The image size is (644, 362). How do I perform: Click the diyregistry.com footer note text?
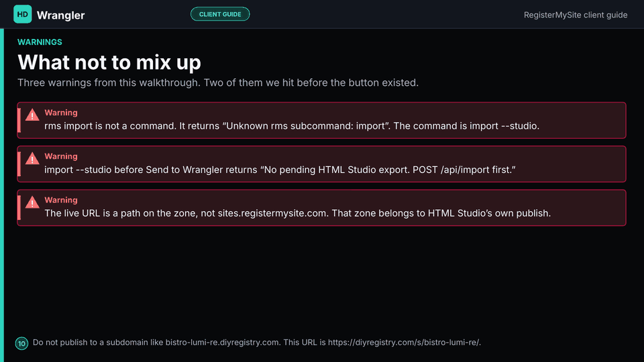pos(257,343)
